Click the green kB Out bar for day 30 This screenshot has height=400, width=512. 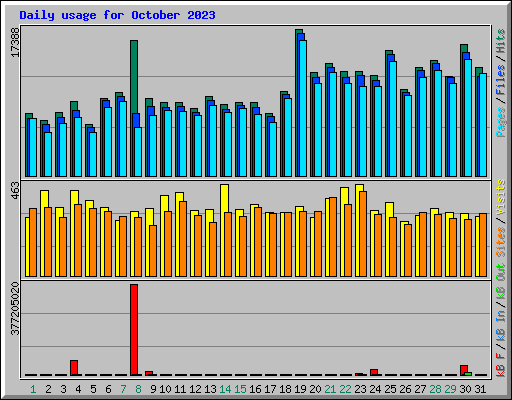[x=468, y=374]
